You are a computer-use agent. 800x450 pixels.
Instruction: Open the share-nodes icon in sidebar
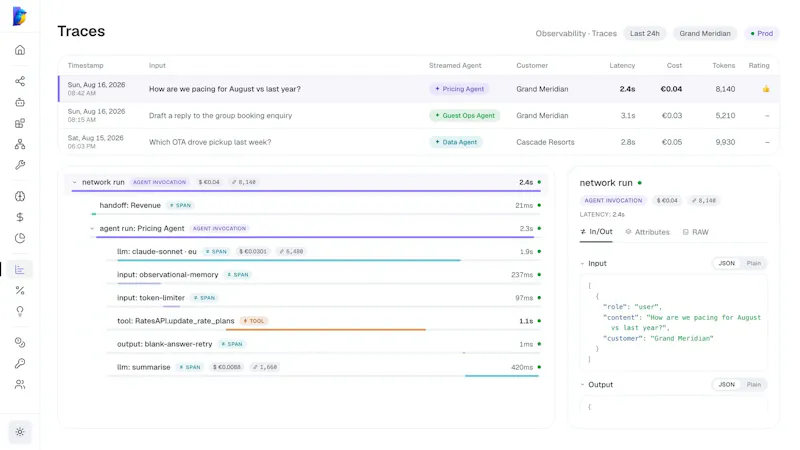(20, 81)
